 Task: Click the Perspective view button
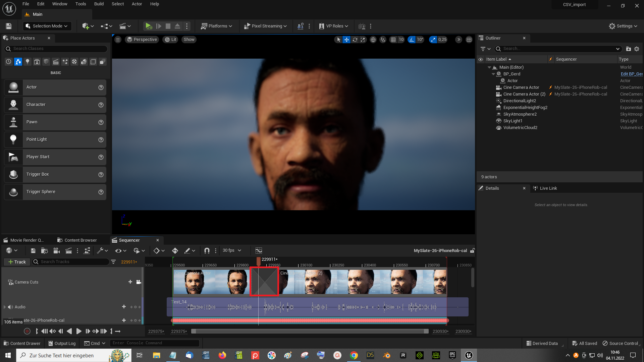pyautogui.click(x=142, y=40)
